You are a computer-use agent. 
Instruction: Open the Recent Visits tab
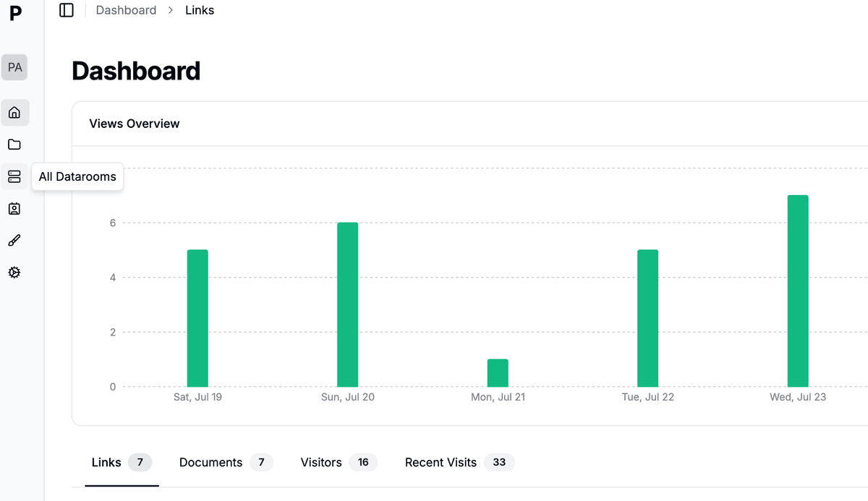(x=458, y=463)
